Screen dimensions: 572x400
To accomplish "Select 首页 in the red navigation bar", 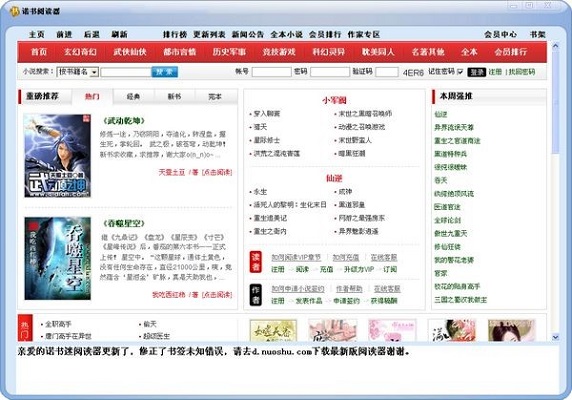I will pyautogui.click(x=39, y=52).
